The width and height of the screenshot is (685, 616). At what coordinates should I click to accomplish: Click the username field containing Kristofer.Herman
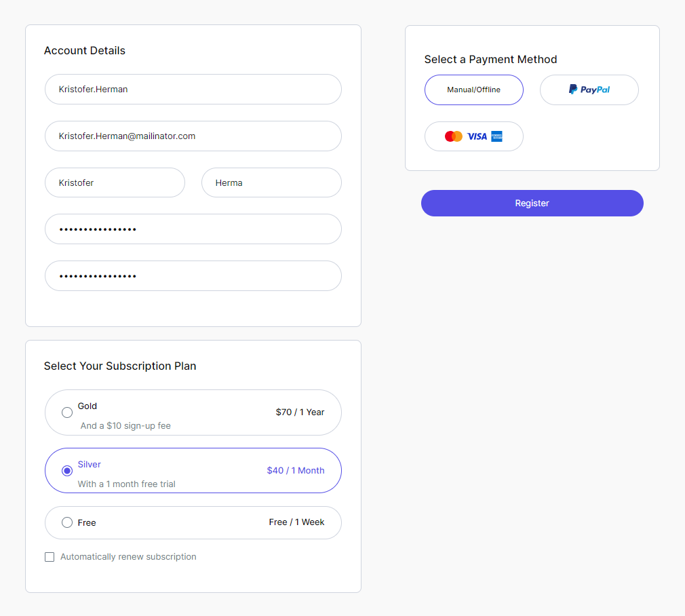(193, 90)
